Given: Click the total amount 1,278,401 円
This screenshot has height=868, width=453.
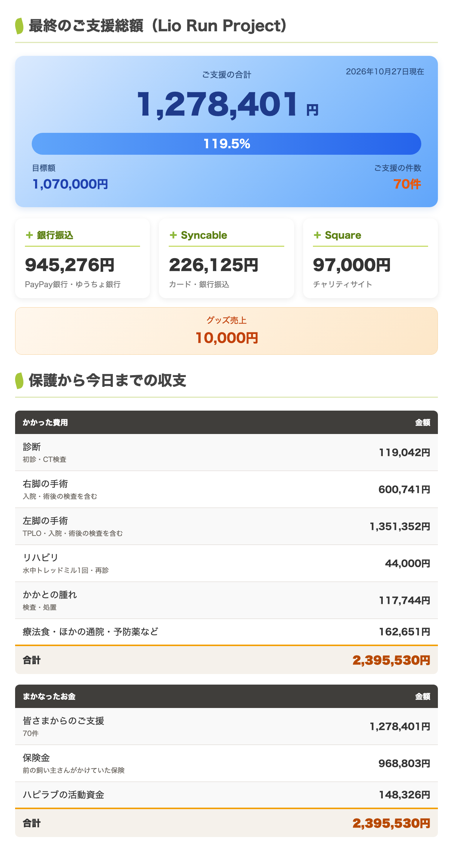Looking at the screenshot, I should (x=228, y=104).
